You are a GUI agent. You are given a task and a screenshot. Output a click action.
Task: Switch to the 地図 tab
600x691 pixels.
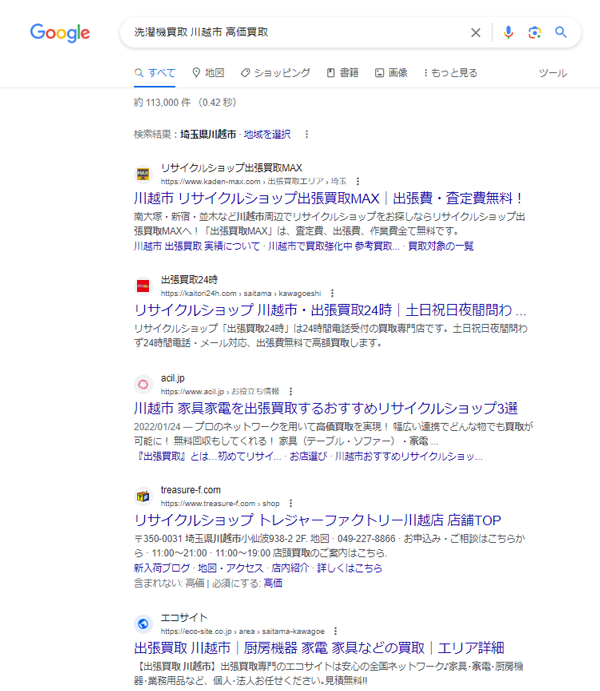(208, 73)
